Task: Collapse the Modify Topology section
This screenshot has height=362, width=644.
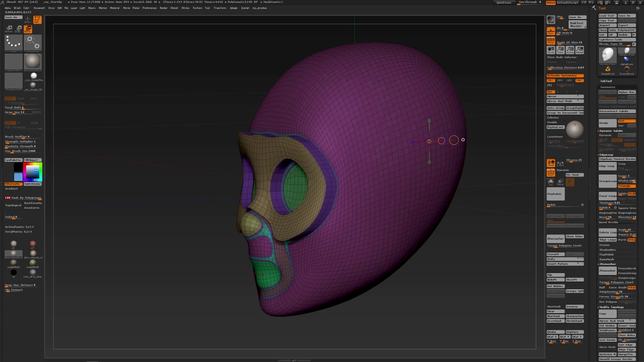Action: pyautogui.click(x=611, y=307)
